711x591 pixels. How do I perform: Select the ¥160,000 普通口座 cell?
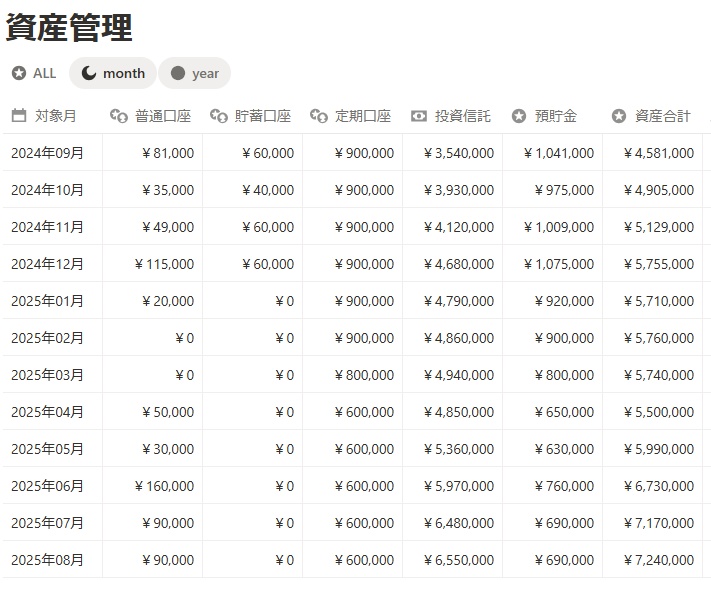click(x=152, y=486)
